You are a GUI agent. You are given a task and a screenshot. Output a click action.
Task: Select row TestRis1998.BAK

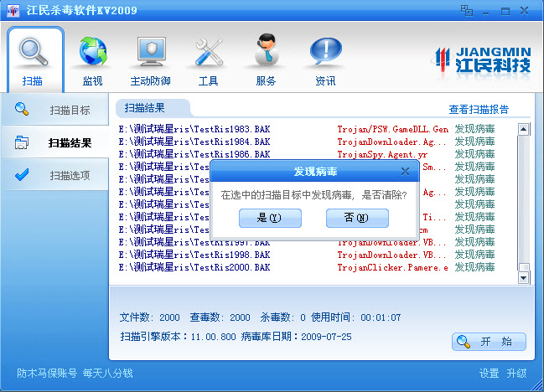(x=307, y=255)
